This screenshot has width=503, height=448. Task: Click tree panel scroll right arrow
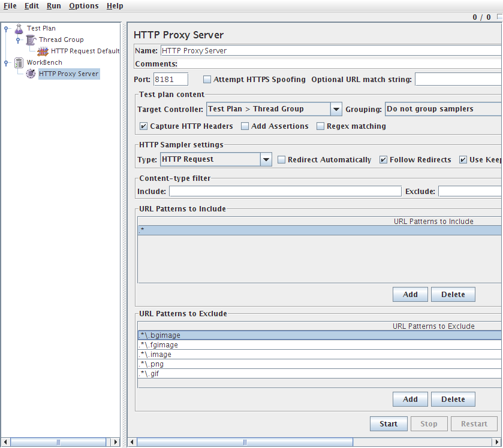click(116, 442)
